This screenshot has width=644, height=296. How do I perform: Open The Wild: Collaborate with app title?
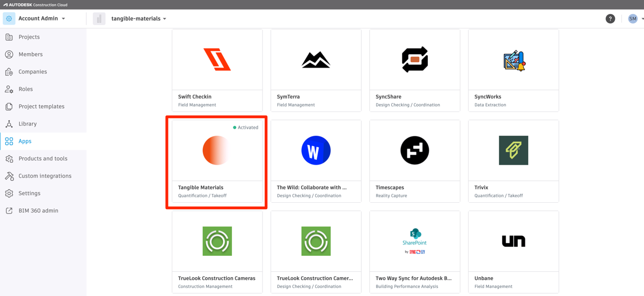coord(312,187)
